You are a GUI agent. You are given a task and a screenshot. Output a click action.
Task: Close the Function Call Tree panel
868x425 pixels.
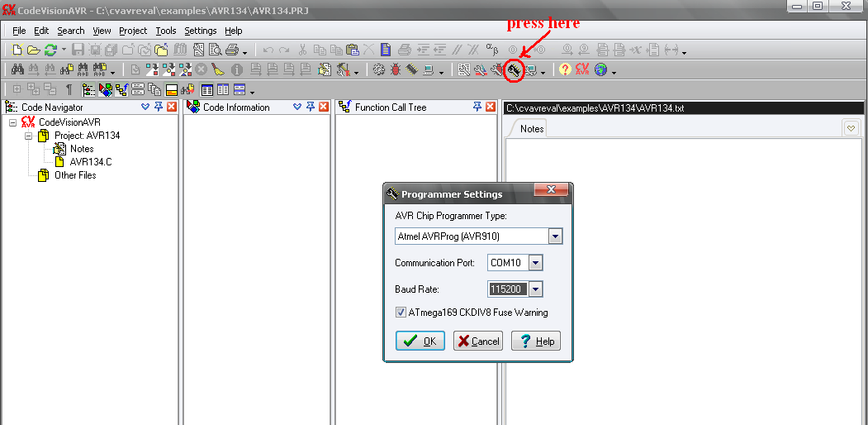tap(491, 107)
